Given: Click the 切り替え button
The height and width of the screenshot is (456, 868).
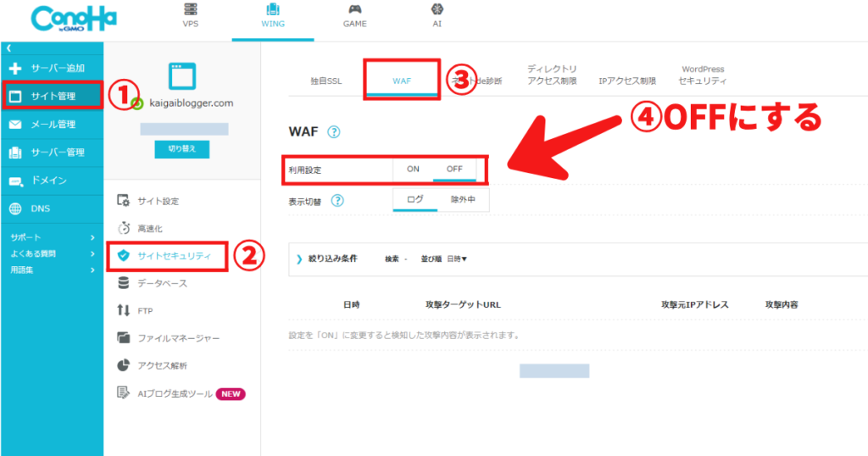Looking at the screenshot, I should 181,149.
